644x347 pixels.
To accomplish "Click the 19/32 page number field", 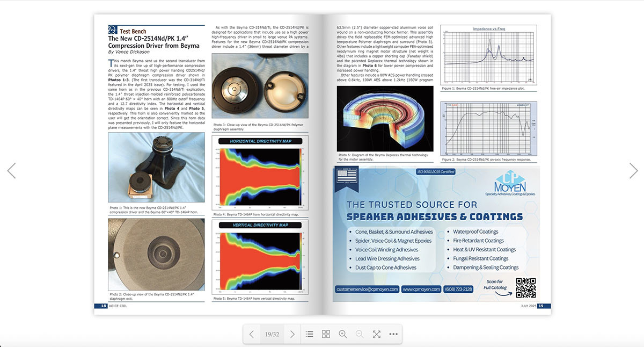I will pos(272,334).
